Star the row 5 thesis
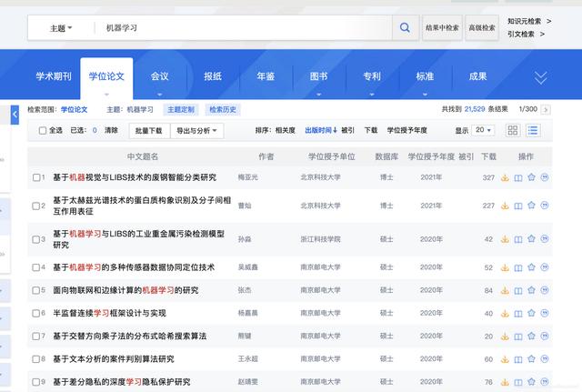The width and height of the screenshot is (582, 392). (x=531, y=290)
